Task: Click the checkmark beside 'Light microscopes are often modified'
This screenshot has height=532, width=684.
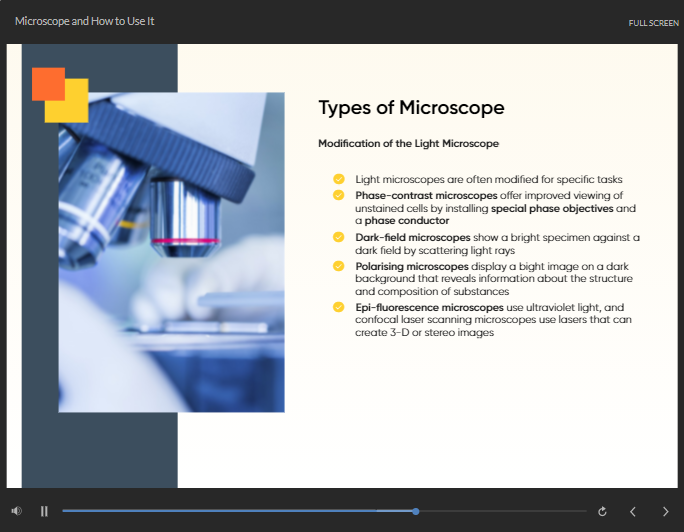Action: (339, 179)
